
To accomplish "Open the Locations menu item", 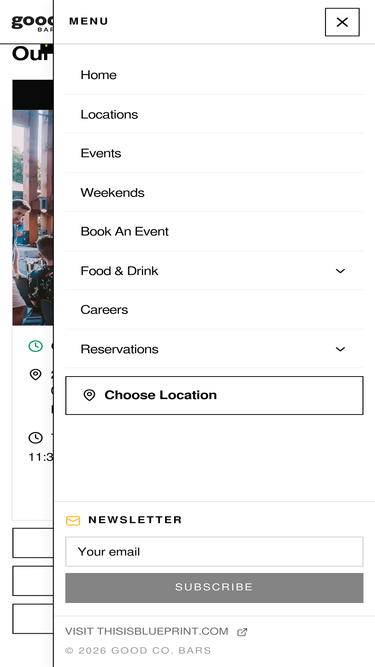I will pyautogui.click(x=214, y=114).
